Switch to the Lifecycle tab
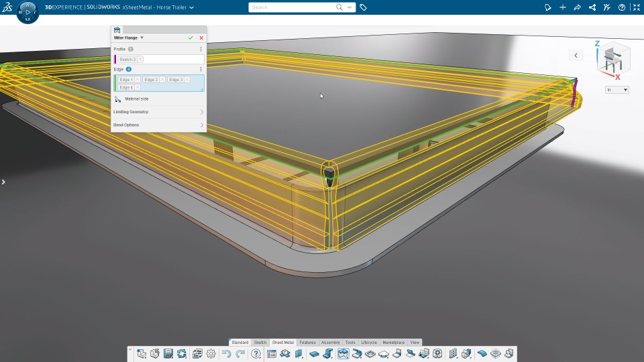This screenshot has width=644, height=362. point(369,343)
